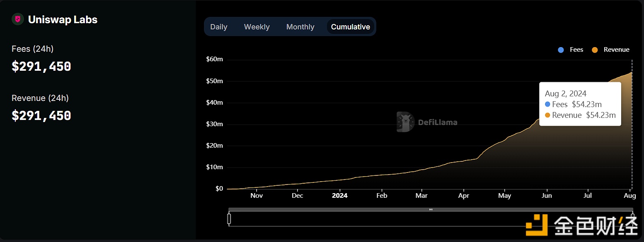
Task: Toggle the Revenue legend series
Action: click(611, 50)
